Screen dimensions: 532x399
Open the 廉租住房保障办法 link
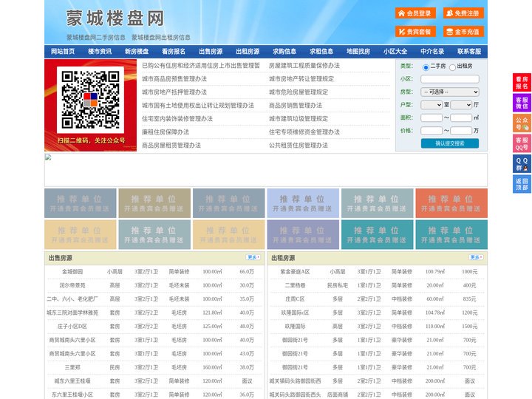(166, 132)
